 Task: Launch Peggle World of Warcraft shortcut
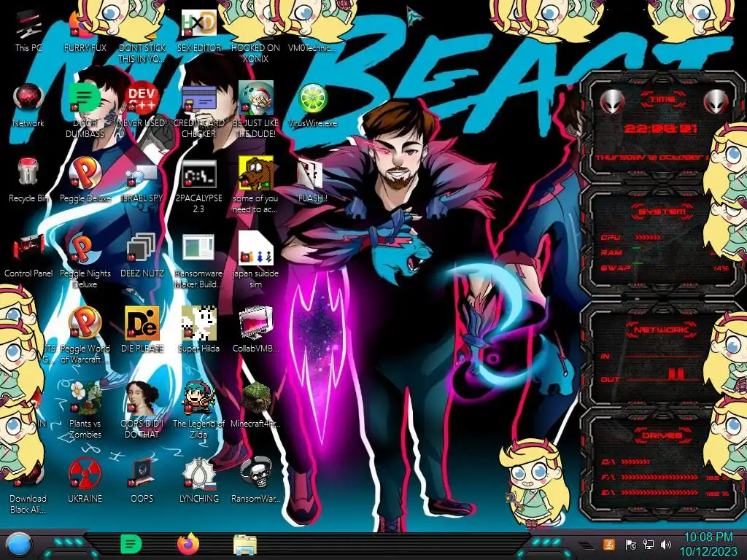(x=85, y=335)
